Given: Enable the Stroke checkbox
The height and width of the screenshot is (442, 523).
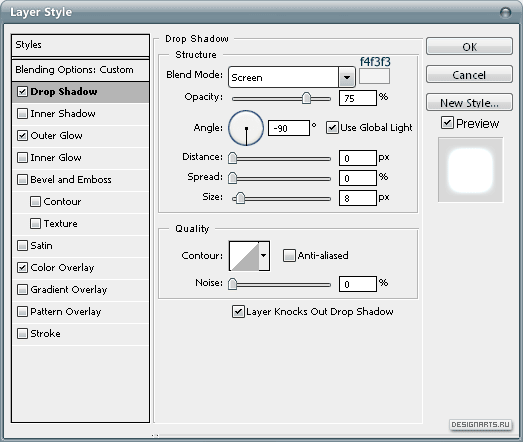Looking at the screenshot, I should coord(22,334).
